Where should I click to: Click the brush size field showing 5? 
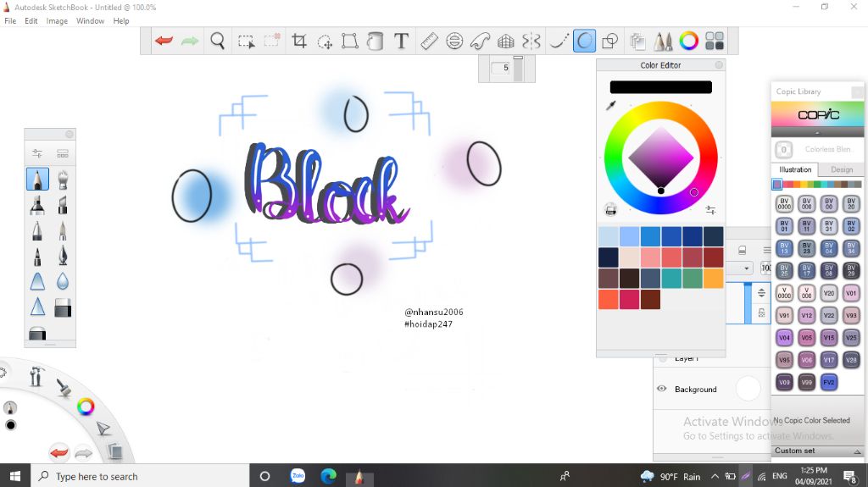tap(501, 68)
